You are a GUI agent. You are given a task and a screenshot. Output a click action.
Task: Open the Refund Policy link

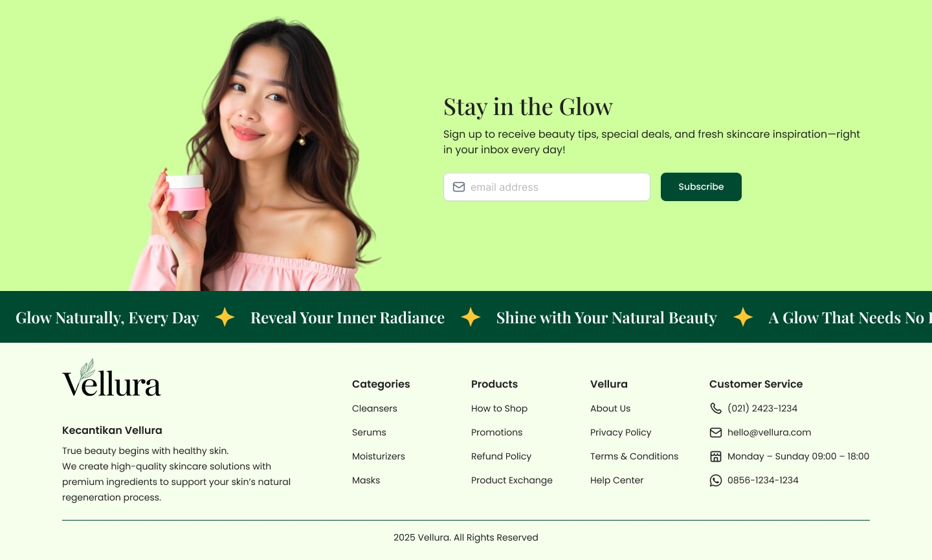click(501, 457)
